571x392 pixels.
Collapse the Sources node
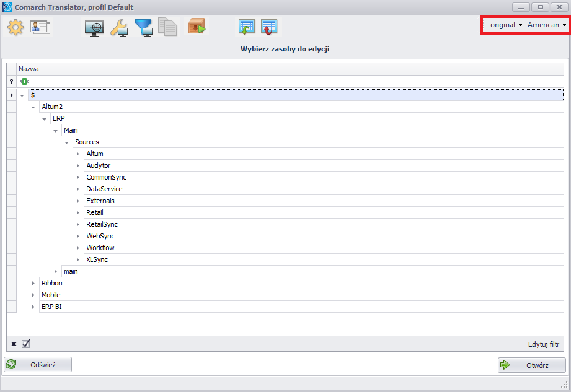point(66,142)
